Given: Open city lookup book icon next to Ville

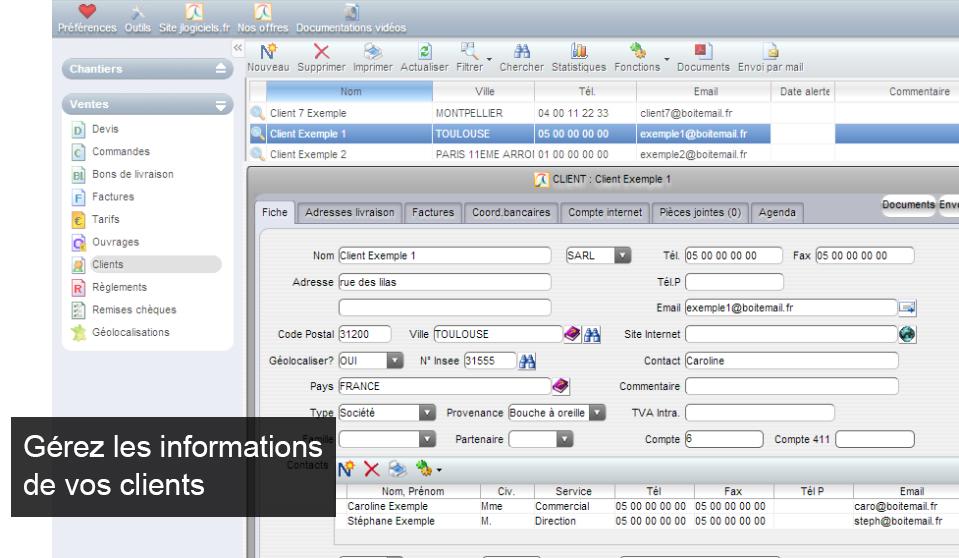Looking at the screenshot, I should 572,334.
